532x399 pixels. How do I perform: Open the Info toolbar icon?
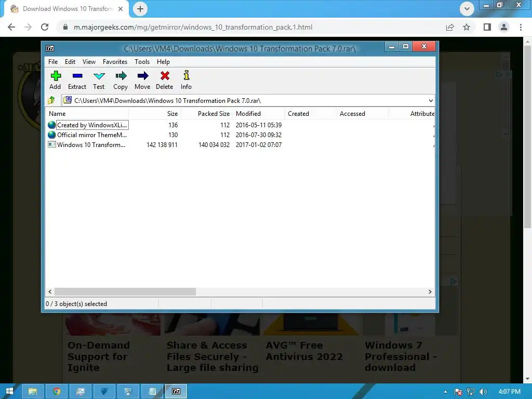(x=186, y=80)
